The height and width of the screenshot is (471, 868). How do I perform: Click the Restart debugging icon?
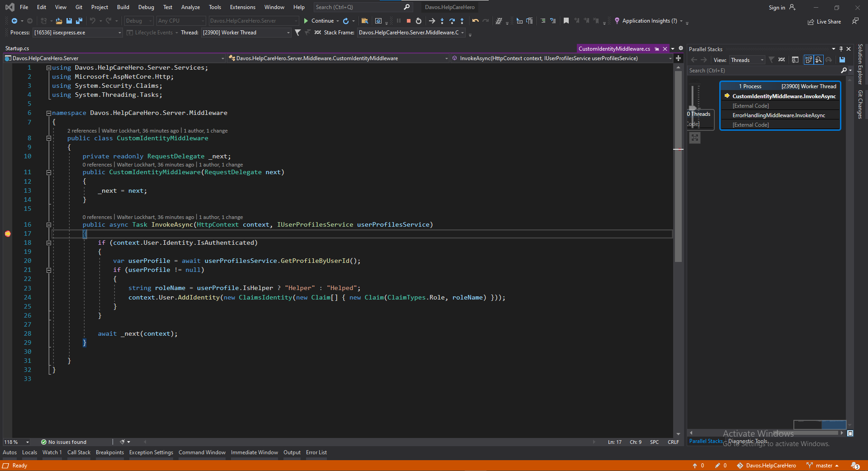click(x=419, y=21)
